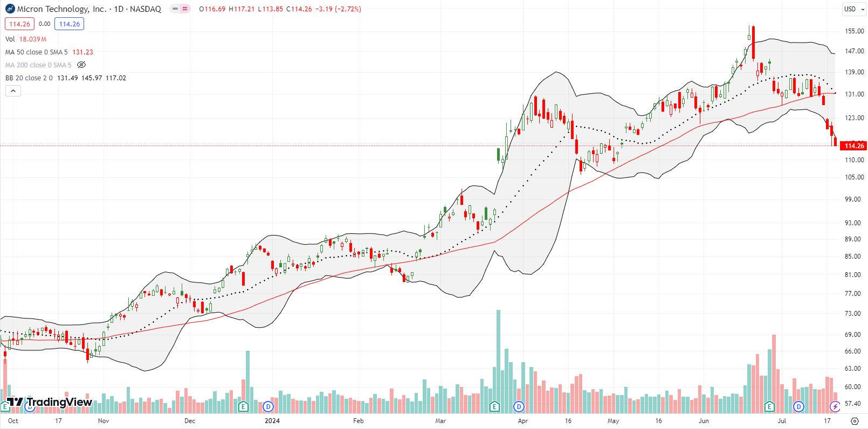
Task: Select the Vol 18.039M indicator legend
Action: pyautogui.click(x=26, y=39)
